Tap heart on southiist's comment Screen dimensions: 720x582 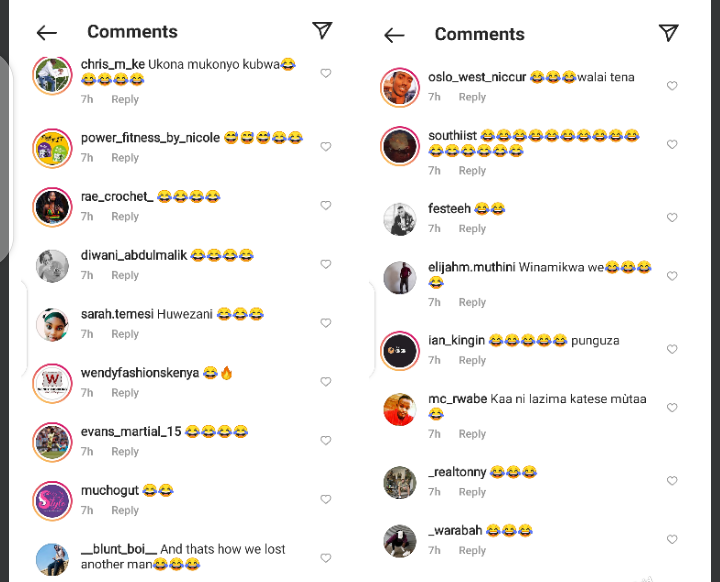pyautogui.click(x=672, y=144)
